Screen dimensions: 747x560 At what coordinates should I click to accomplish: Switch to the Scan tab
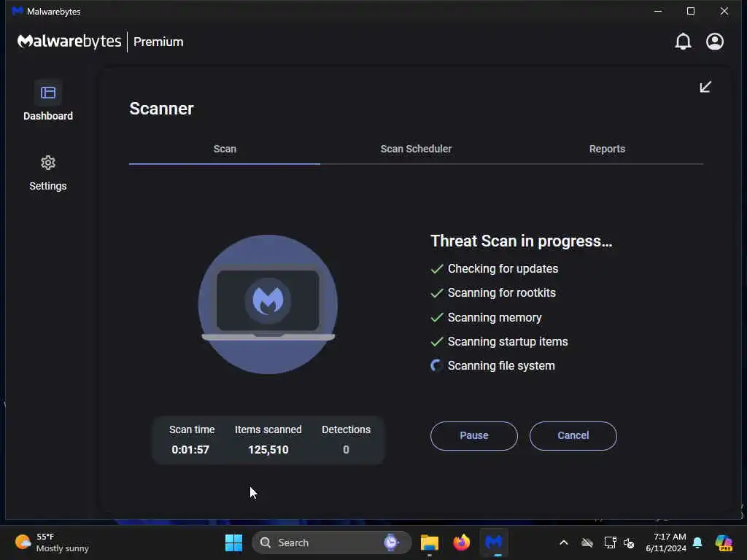(x=225, y=149)
